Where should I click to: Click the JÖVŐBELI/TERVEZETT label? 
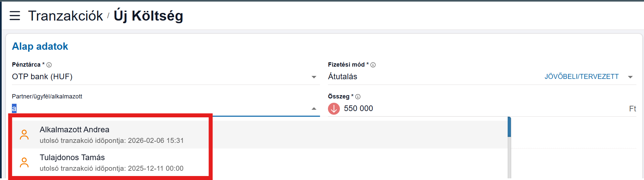(x=581, y=77)
